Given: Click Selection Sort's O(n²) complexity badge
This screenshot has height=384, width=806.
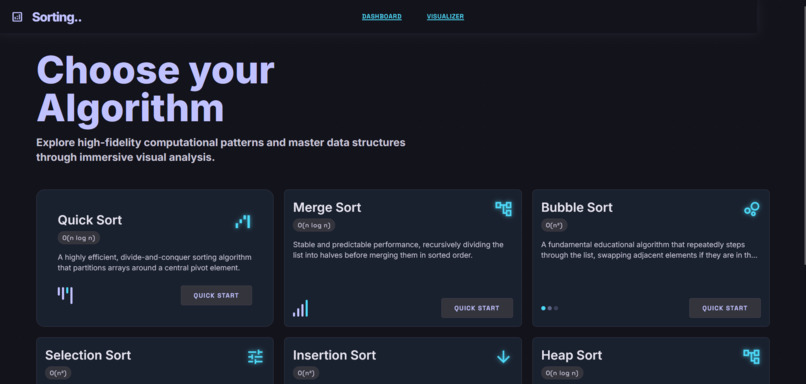Looking at the screenshot, I should (x=58, y=373).
